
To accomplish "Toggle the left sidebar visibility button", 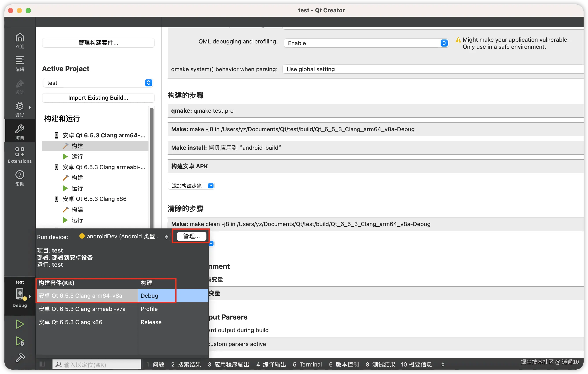I will 42,364.
